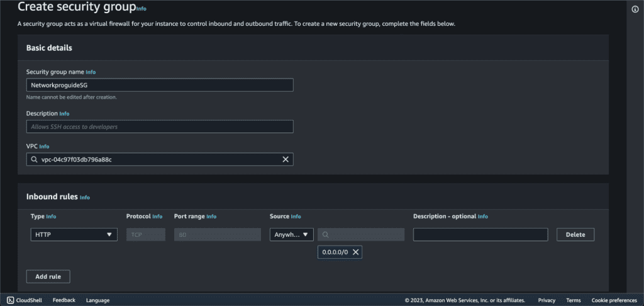Clear the selected VPC with X icon
Screen dimensions: 644x306
coord(286,159)
